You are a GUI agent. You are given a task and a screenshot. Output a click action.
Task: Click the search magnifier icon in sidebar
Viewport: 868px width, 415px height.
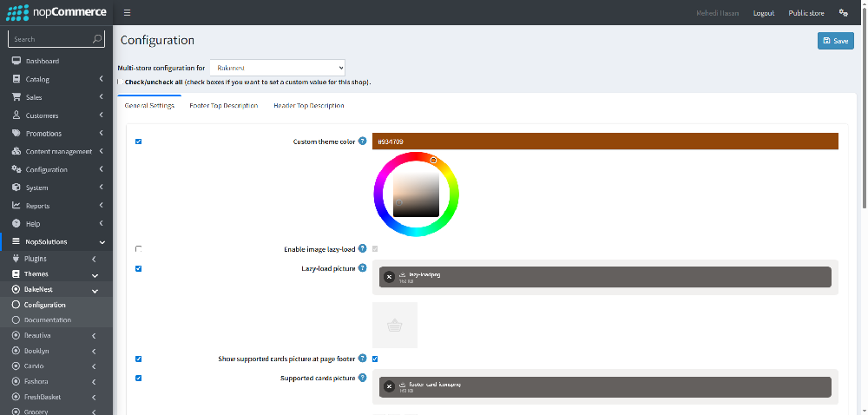[96, 39]
